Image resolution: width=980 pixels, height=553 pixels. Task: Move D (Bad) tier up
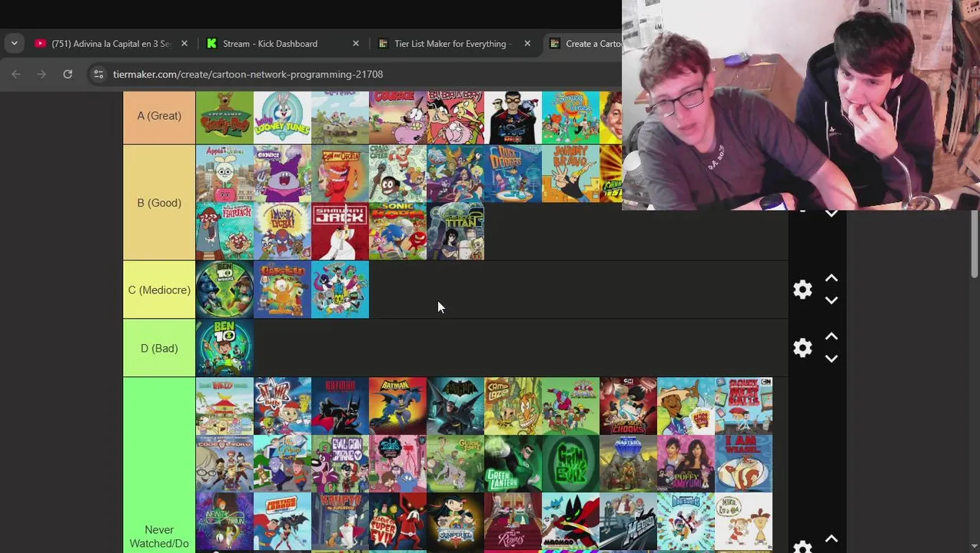831,337
